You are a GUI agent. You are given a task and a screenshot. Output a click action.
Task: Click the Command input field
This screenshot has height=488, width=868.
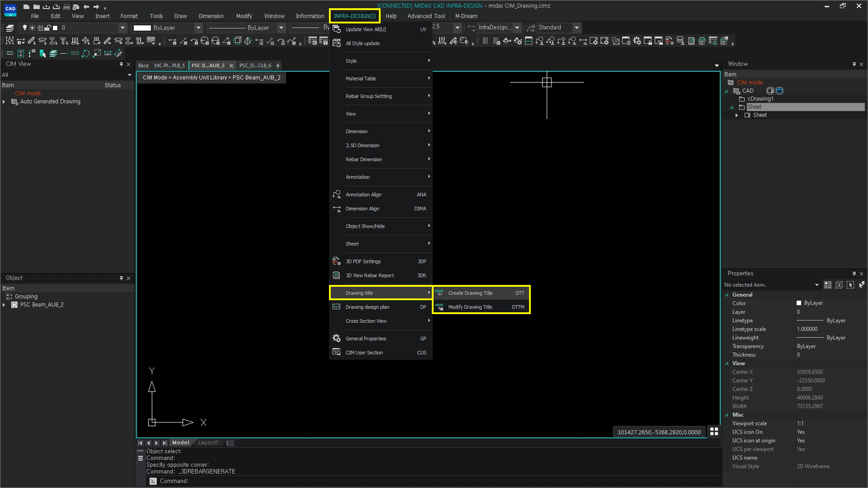[434, 481]
